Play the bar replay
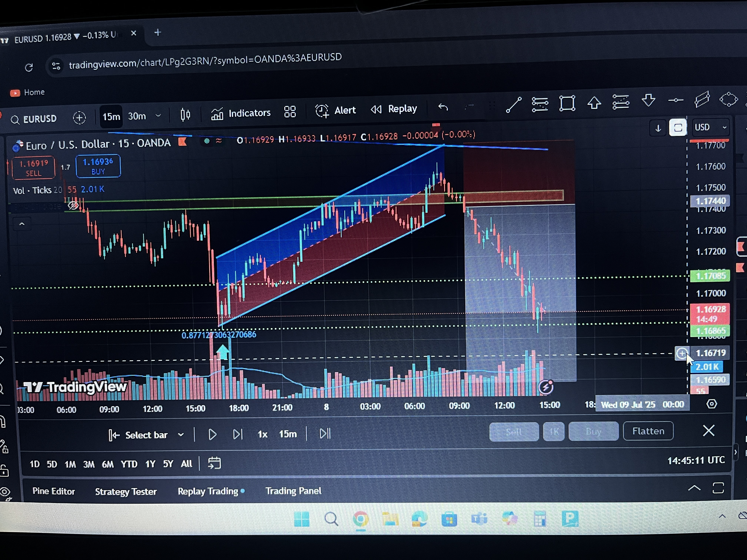Viewport: 747px width, 560px height. (x=212, y=434)
